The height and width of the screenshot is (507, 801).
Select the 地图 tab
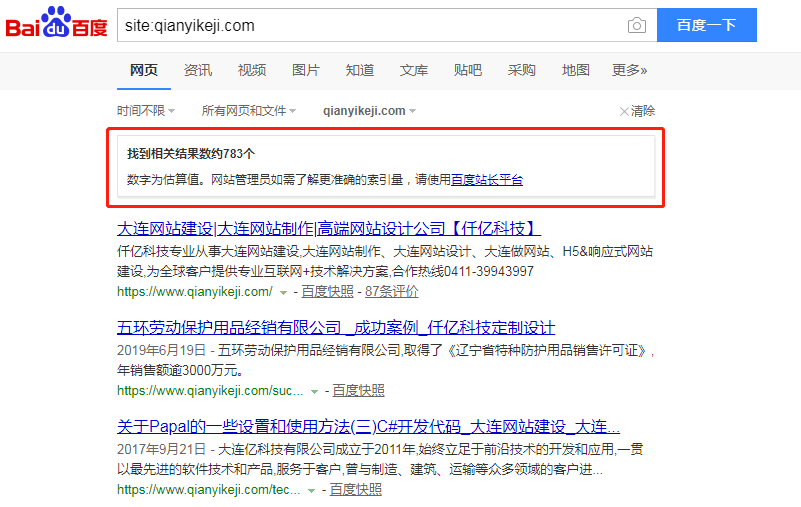(576, 70)
